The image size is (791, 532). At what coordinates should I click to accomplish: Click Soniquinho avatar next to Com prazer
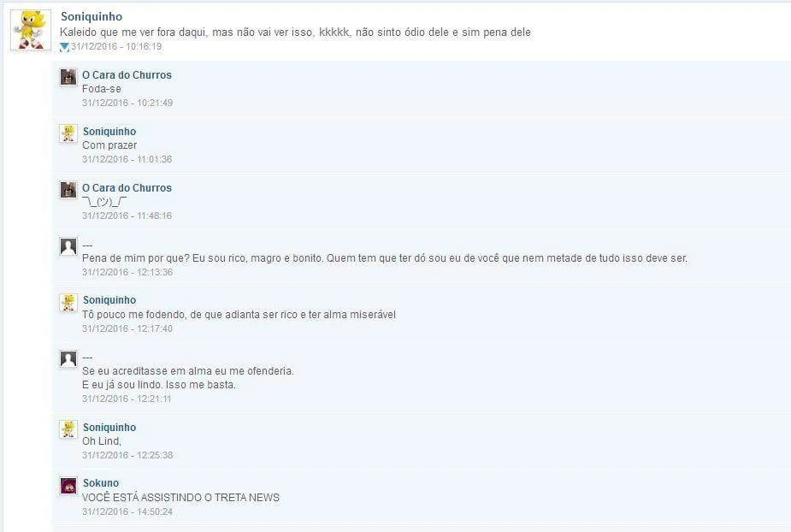[x=68, y=133]
